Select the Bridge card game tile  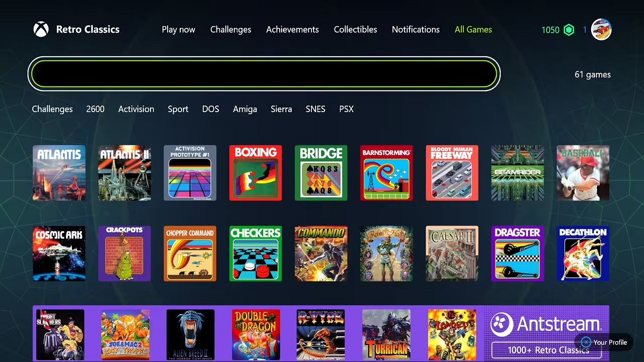(x=321, y=173)
